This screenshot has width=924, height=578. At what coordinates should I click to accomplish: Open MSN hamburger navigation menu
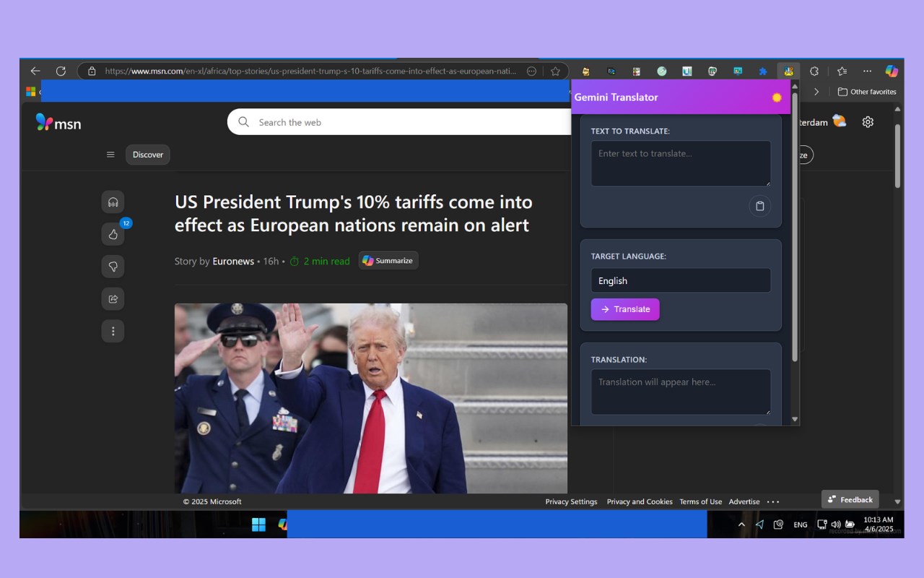[110, 154]
